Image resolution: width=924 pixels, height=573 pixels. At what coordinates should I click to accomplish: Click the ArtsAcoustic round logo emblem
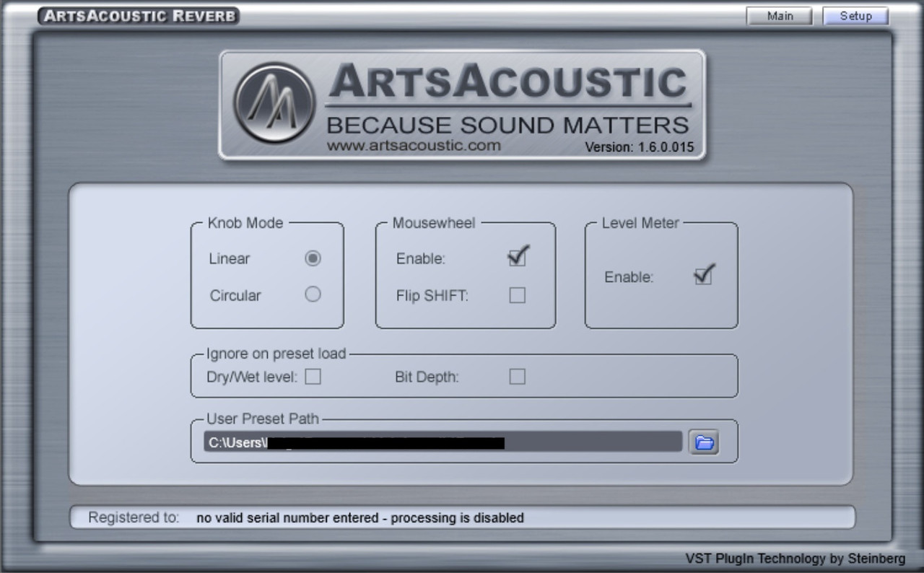275,102
